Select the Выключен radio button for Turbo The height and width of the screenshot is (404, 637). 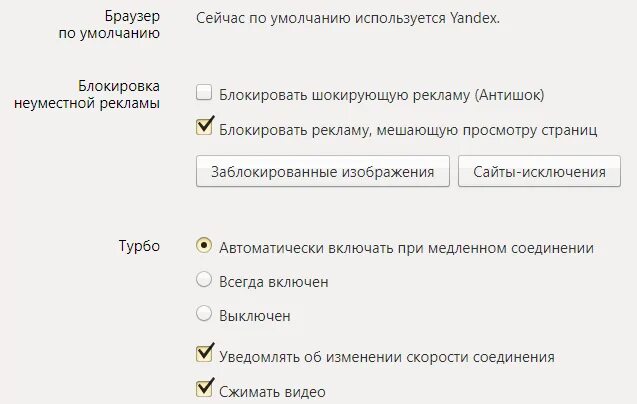[204, 313]
